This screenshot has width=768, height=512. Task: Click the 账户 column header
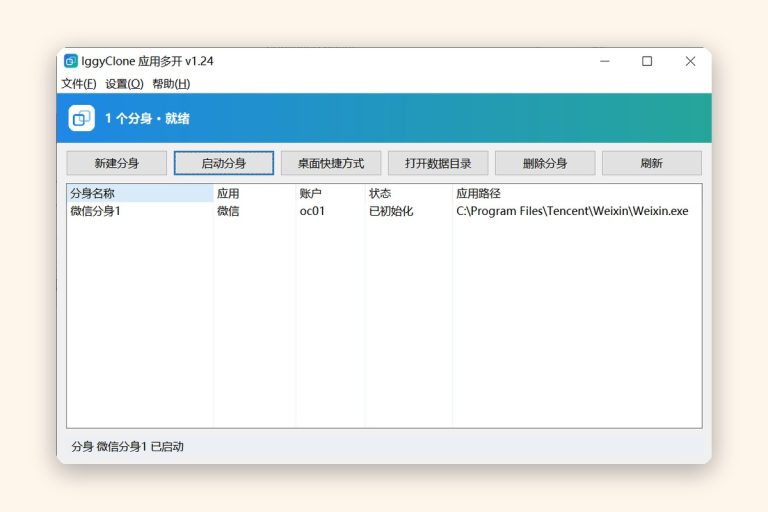[x=330, y=193]
